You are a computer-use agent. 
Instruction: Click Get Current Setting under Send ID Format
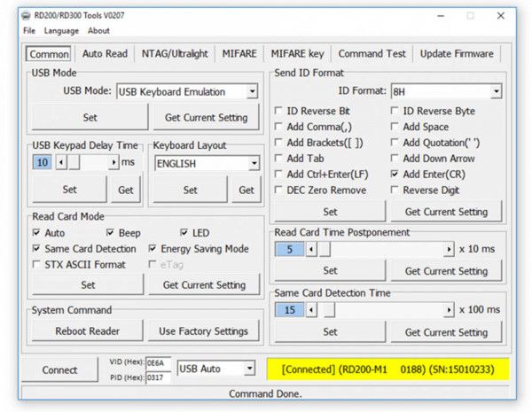(446, 212)
